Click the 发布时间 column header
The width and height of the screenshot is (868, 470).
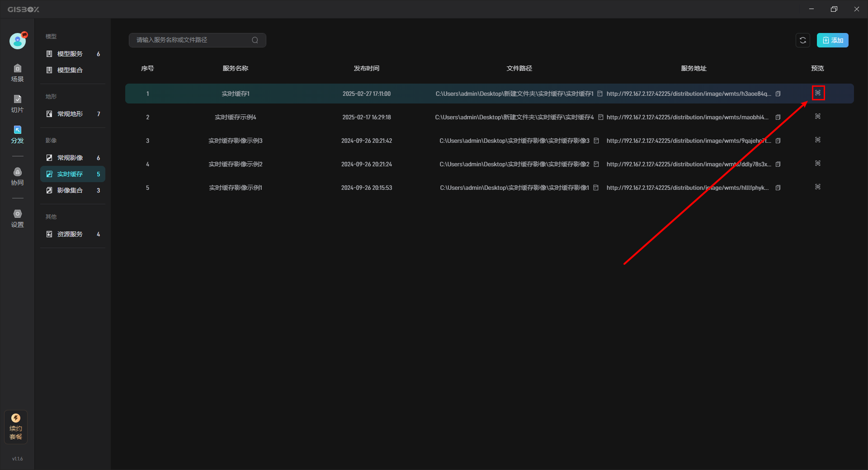[x=367, y=68]
